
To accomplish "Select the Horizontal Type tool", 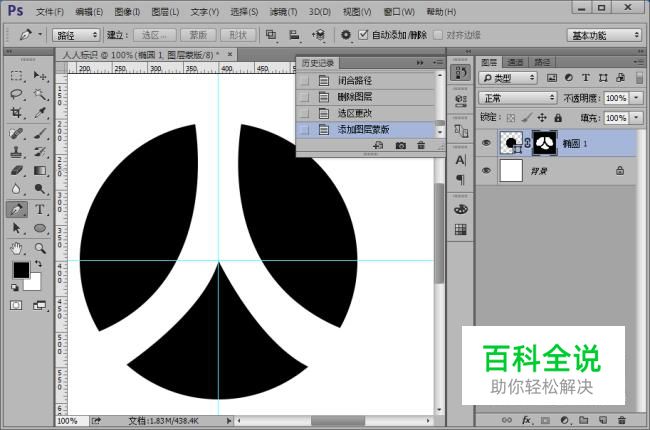I will click(x=40, y=209).
